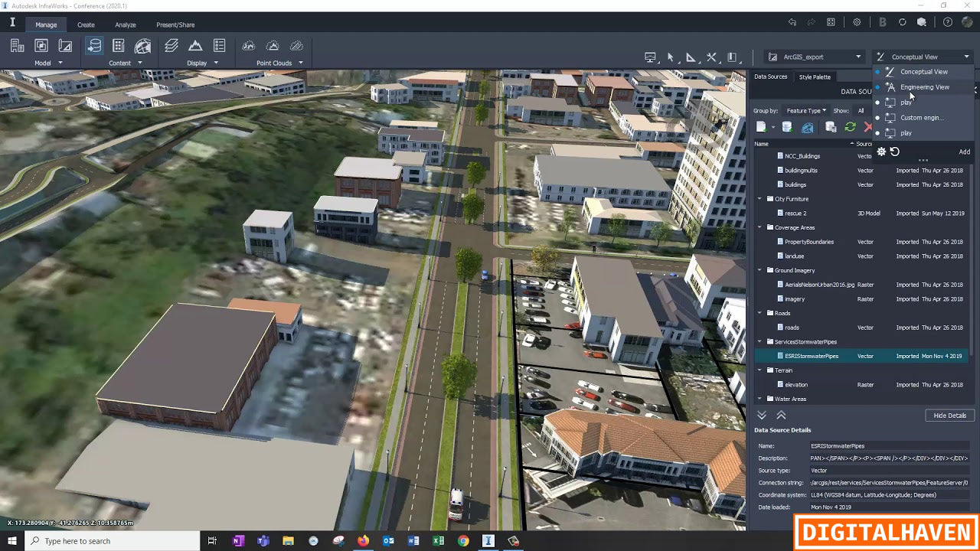The height and width of the screenshot is (551, 980).
Task: Open the Point Clouds group dropdown arrow
Action: coord(301,63)
